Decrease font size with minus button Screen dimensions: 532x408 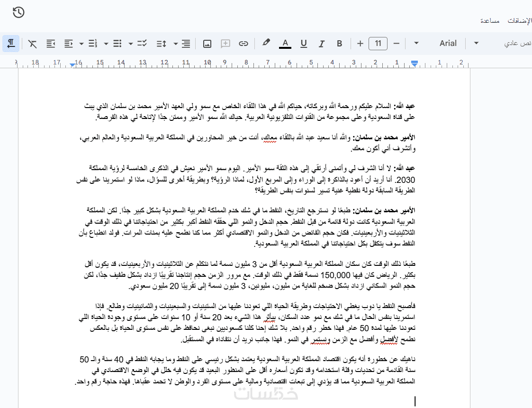coord(397,44)
